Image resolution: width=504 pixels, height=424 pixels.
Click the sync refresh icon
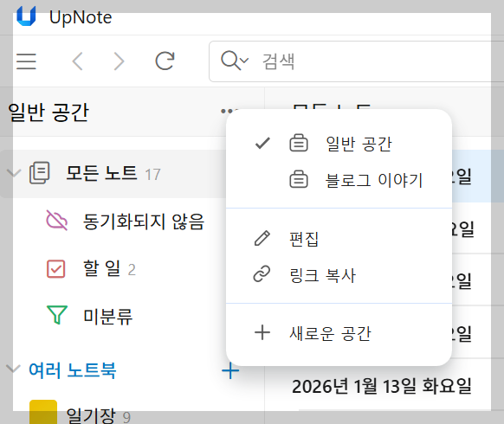coord(165,61)
